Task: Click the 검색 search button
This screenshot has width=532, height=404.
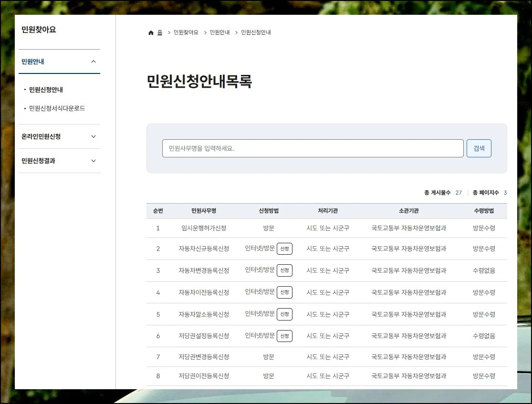Action: click(x=479, y=148)
